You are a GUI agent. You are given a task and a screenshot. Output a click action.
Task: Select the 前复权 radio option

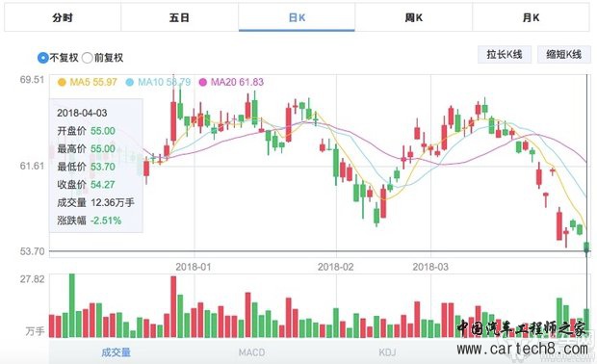(88, 58)
